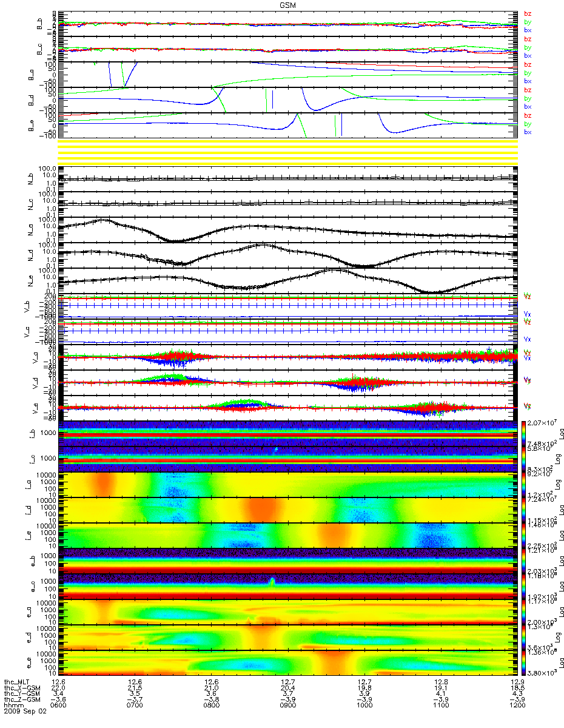Click the N_a density curve peak near 0630
The height and width of the screenshot is (728, 564).
click(x=104, y=220)
